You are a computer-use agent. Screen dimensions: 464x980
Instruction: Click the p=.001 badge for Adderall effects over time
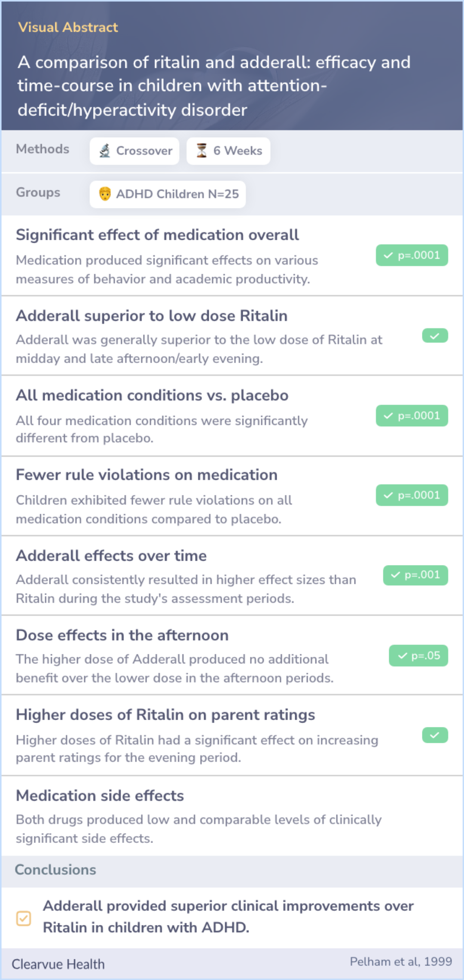click(x=415, y=575)
